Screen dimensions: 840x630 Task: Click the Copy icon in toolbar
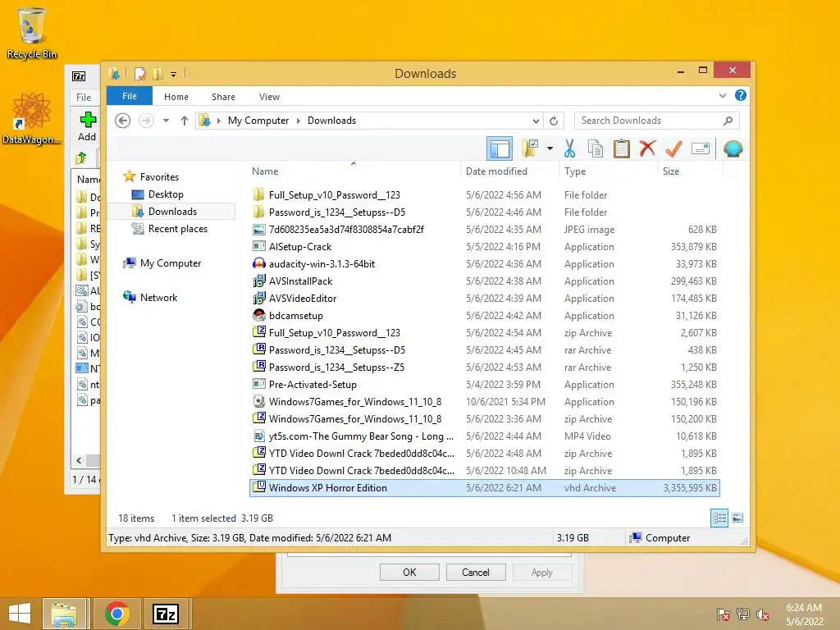click(x=596, y=148)
